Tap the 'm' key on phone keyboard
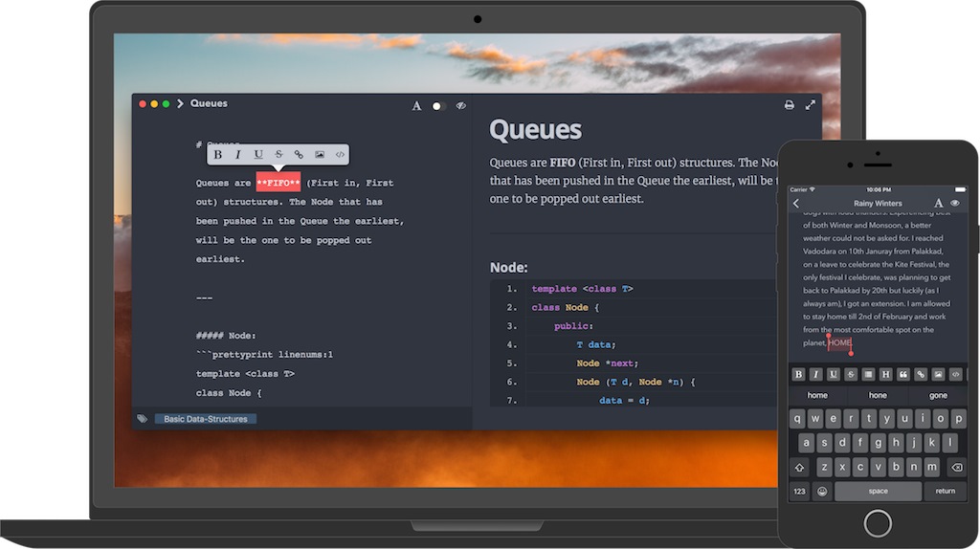Image resolution: width=980 pixels, height=549 pixels. 932,467
